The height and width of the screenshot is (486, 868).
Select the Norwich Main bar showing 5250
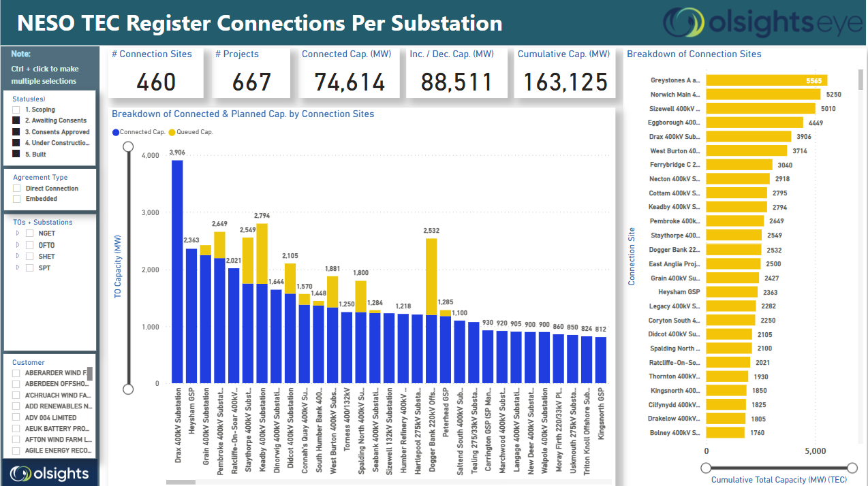(763, 95)
